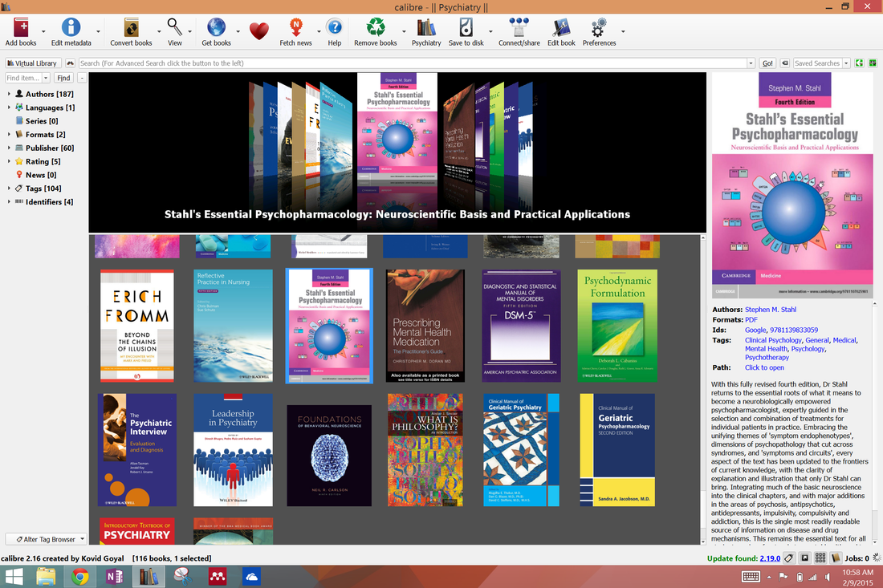Open the PDF format link
Screen dimensions: 883x588
tap(751, 319)
